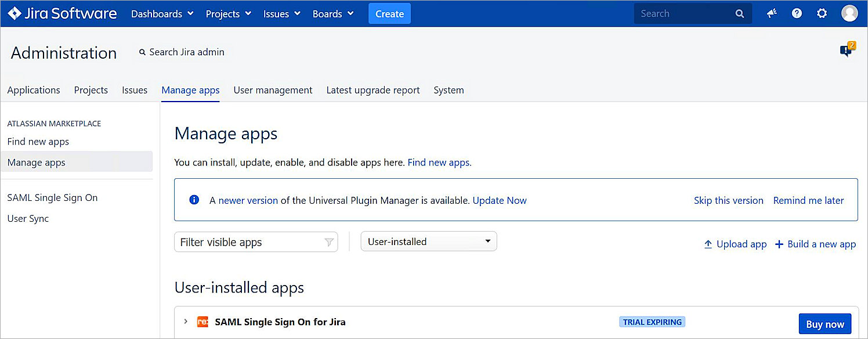Open the Projects menu dropdown
868x339 pixels.
click(x=228, y=13)
